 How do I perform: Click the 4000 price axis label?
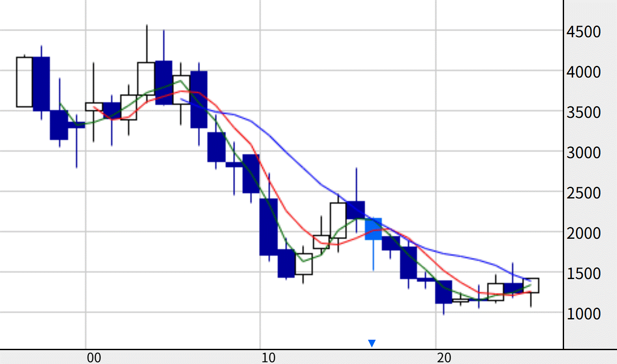coord(584,72)
